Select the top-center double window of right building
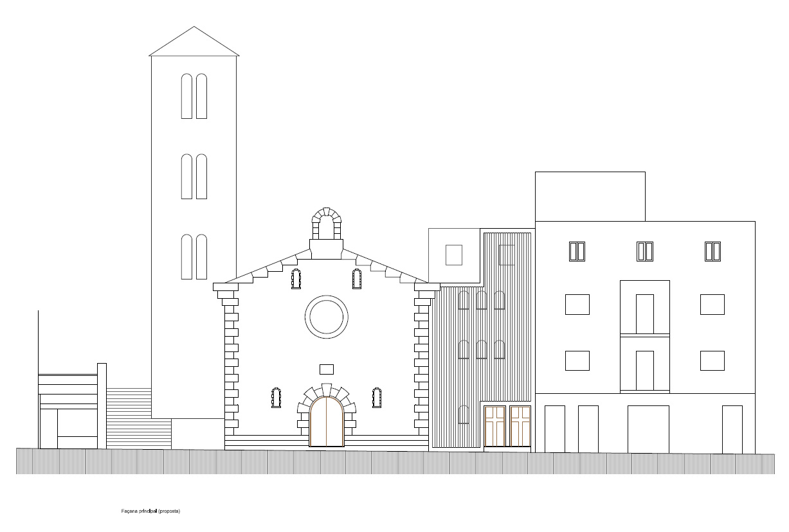 click(x=645, y=251)
